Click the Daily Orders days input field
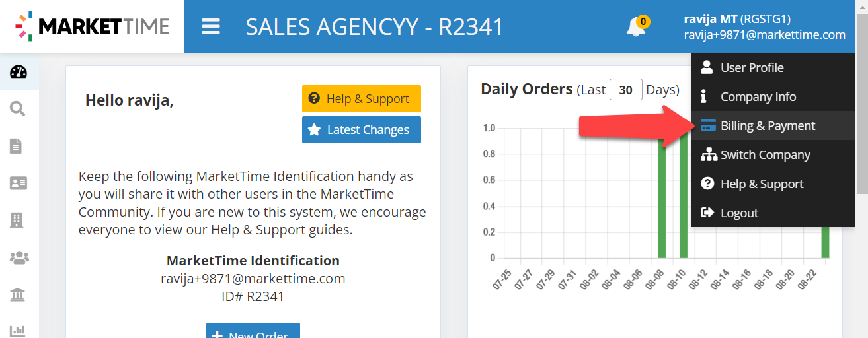Screen dimensions: 868x338 [x=625, y=90]
